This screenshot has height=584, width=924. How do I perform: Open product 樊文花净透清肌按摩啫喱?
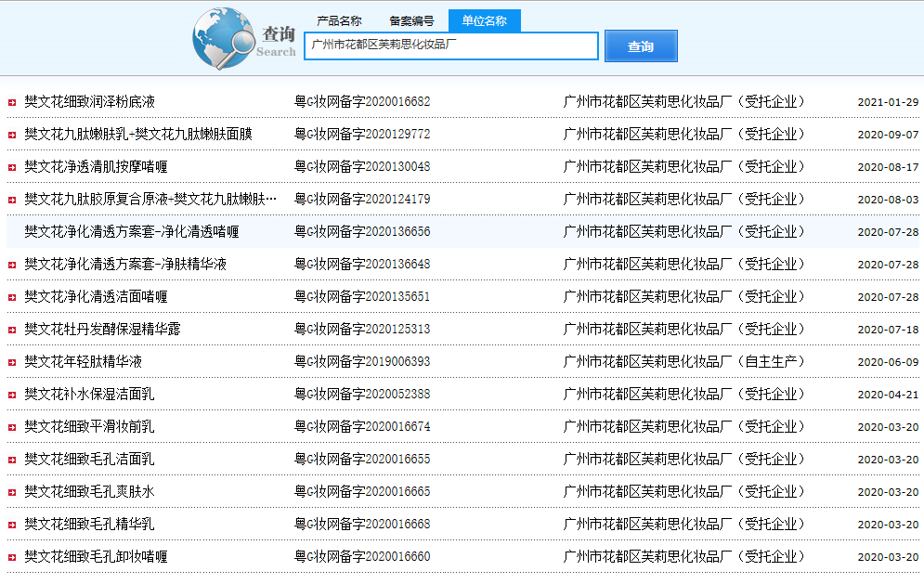coord(96,167)
